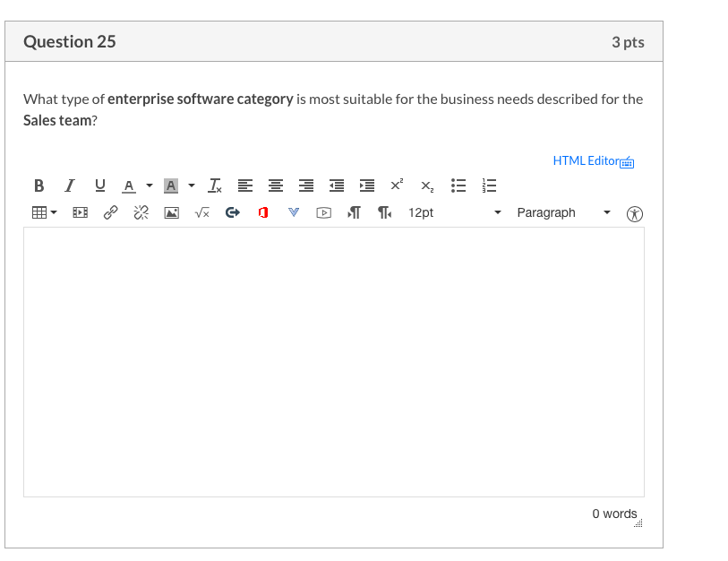Insert or edit media embed

pyautogui.click(x=81, y=213)
